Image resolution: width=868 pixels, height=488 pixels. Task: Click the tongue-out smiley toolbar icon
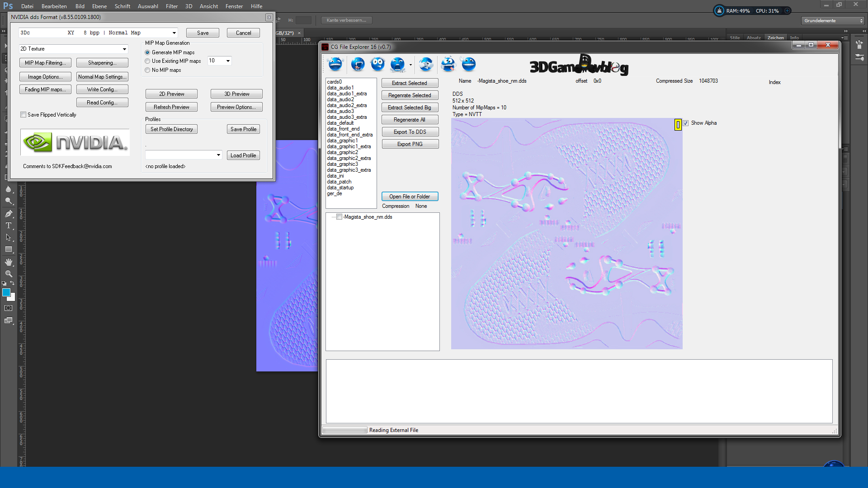[448, 64]
